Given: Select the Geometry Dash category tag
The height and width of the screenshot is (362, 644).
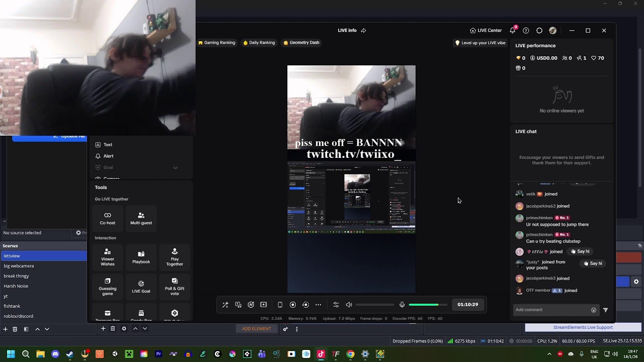Looking at the screenshot, I should tap(301, 43).
